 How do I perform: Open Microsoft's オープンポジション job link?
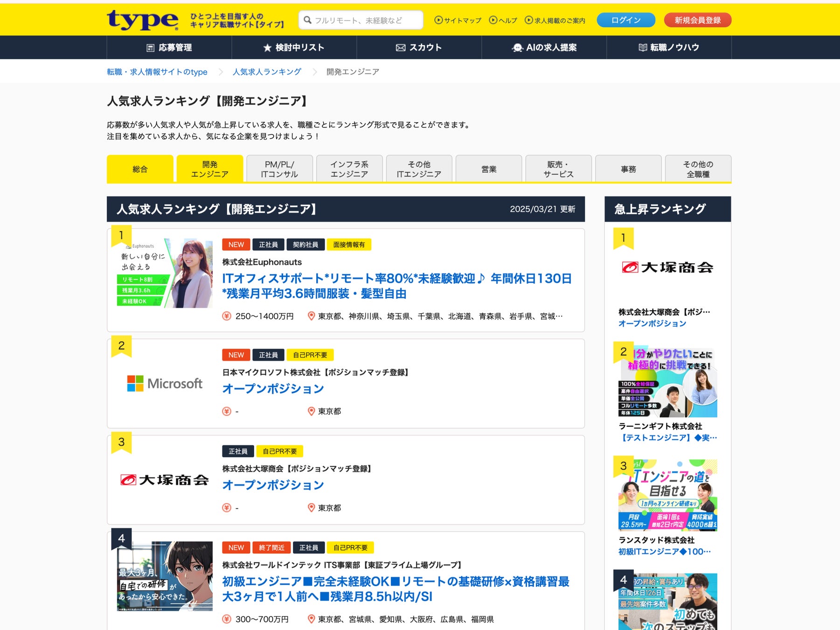point(273,389)
